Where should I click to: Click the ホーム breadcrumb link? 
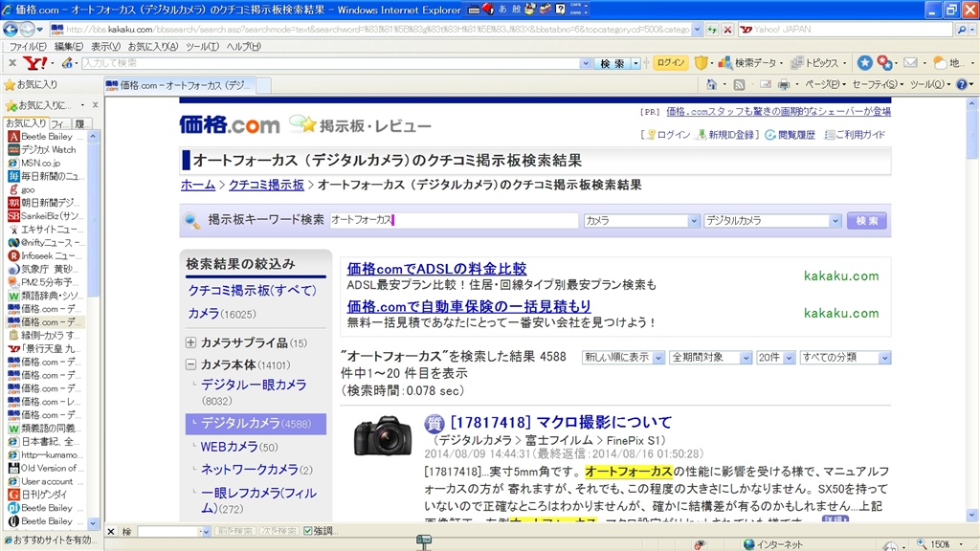(198, 185)
